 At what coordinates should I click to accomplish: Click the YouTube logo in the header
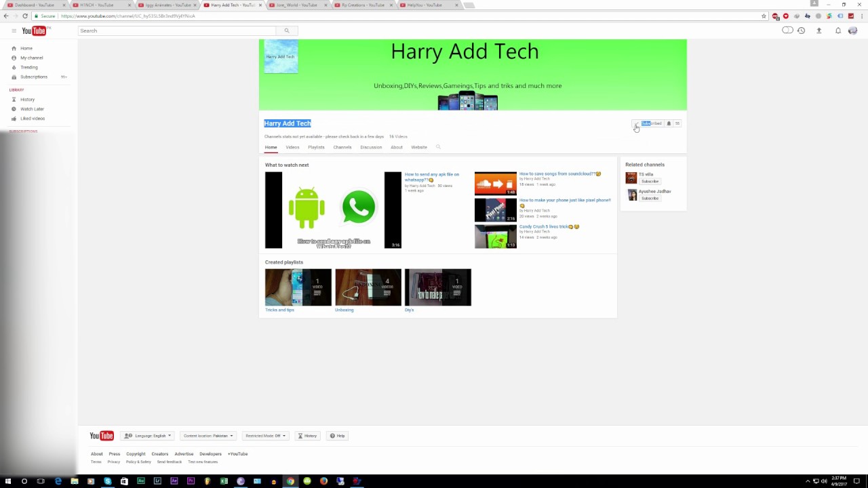click(x=35, y=30)
